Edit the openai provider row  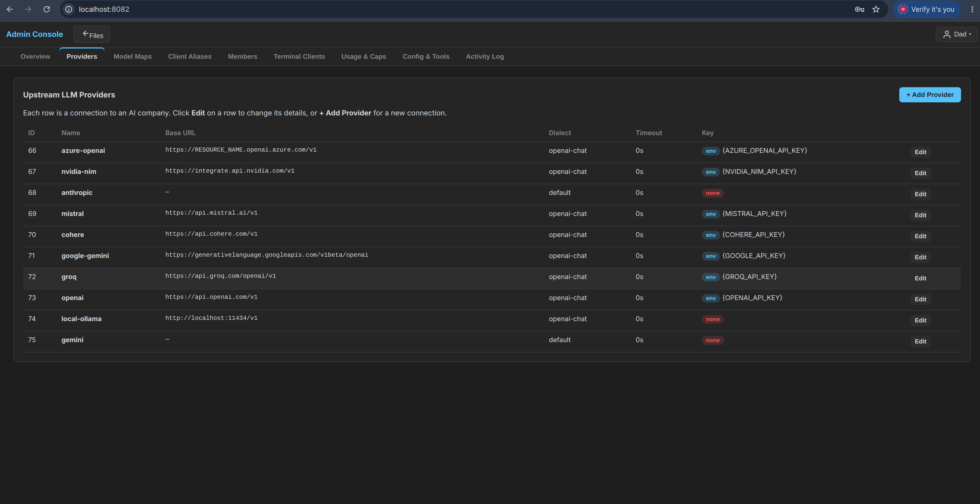click(x=920, y=299)
